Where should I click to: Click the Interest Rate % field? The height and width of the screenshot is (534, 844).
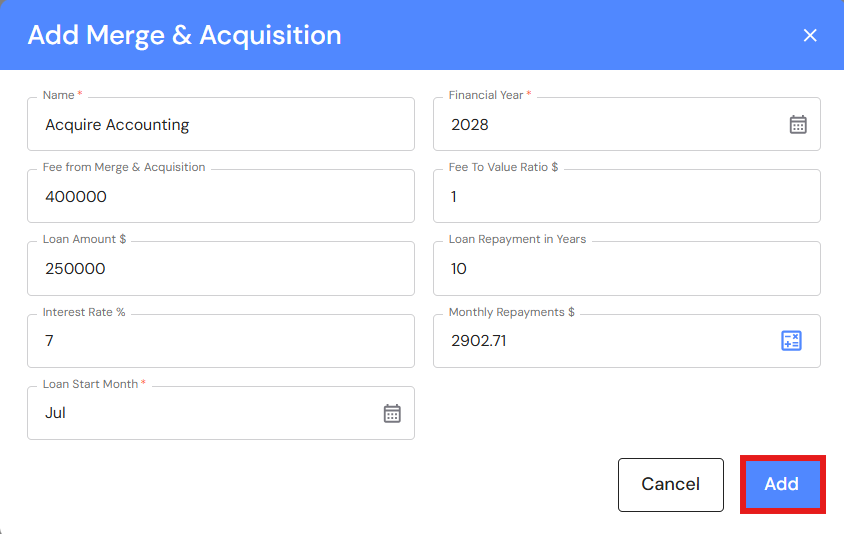pyautogui.click(x=220, y=341)
